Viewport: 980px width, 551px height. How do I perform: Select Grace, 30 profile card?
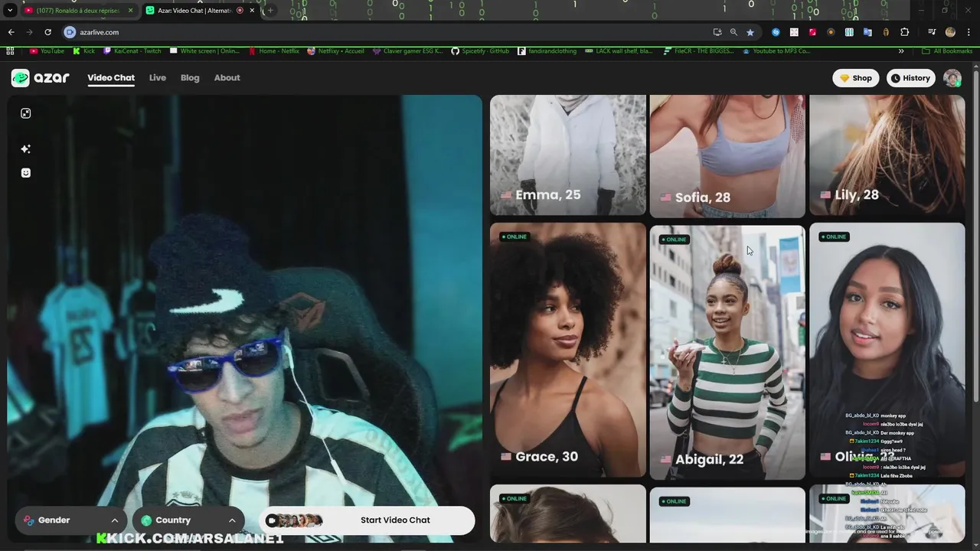(568, 350)
